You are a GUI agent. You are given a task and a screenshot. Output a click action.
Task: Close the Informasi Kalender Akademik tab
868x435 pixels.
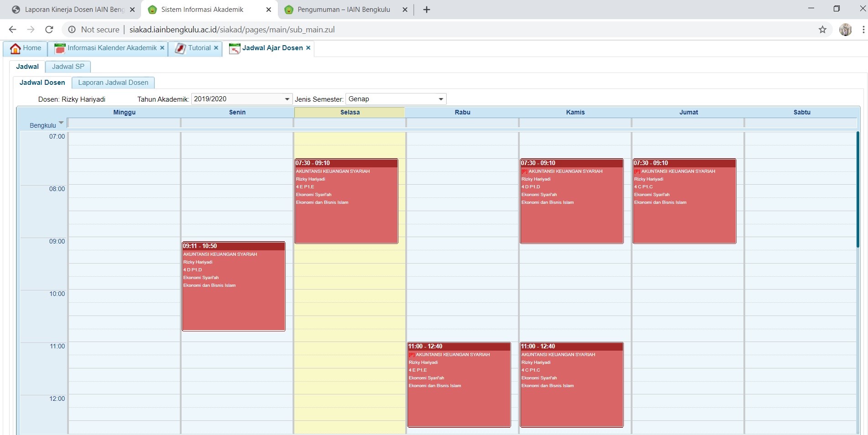pyautogui.click(x=162, y=48)
